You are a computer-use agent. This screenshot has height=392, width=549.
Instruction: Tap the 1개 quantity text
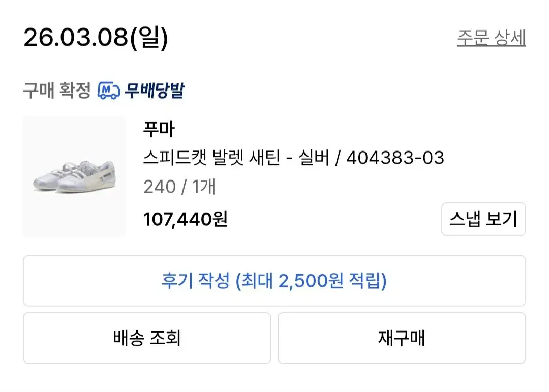click(x=203, y=187)
